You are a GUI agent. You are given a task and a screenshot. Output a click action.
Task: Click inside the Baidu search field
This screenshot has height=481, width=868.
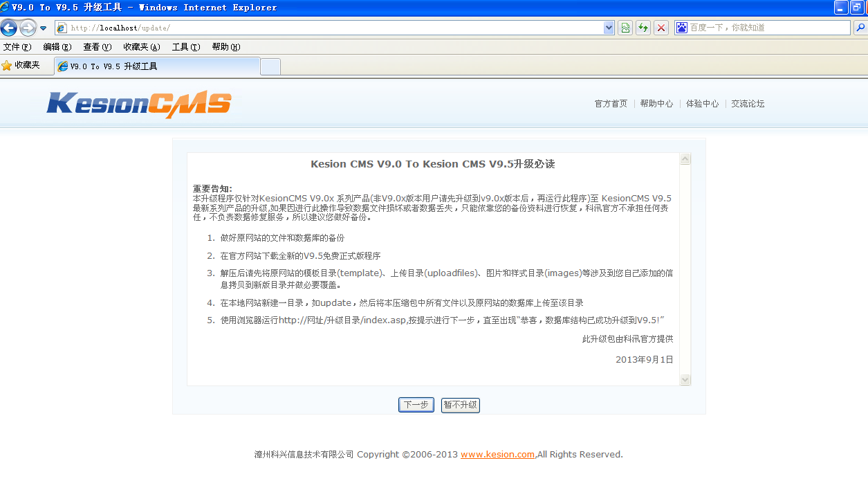point(761,28)
